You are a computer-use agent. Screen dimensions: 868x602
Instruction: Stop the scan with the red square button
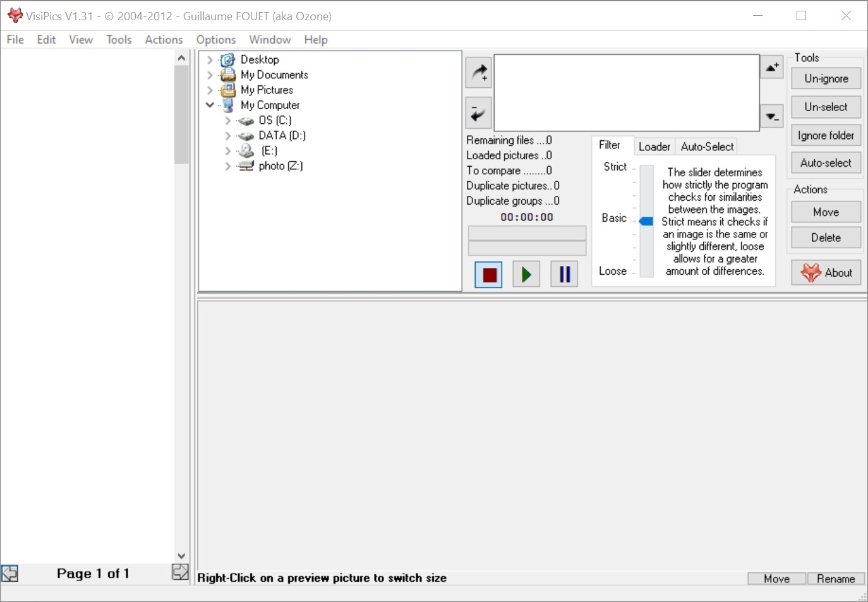pyautogui.click(x=489, y=275)
